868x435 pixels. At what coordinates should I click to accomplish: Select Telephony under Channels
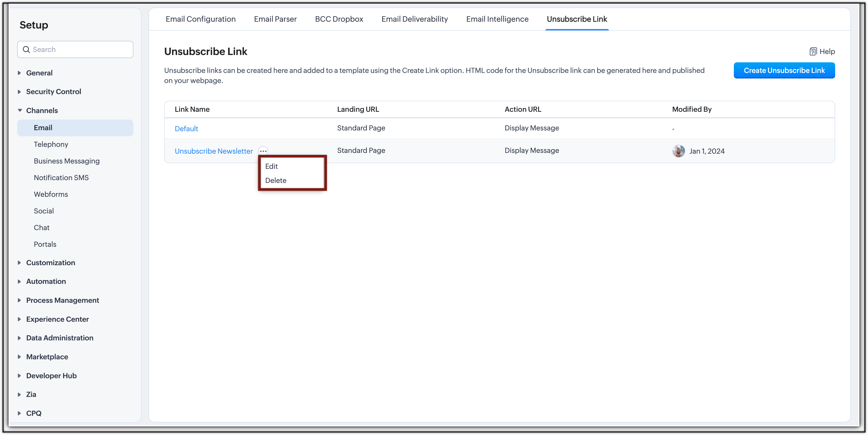point(51,144)
